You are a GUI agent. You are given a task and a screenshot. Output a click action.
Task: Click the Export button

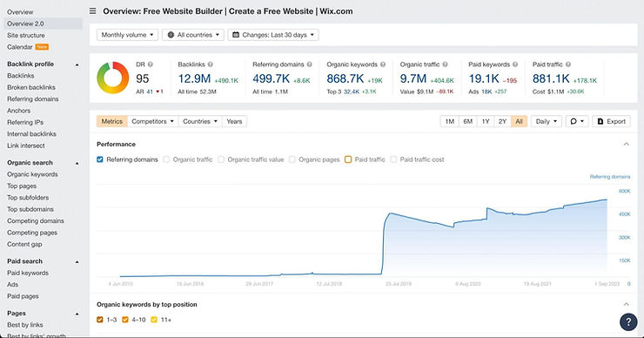click(611, 121)
